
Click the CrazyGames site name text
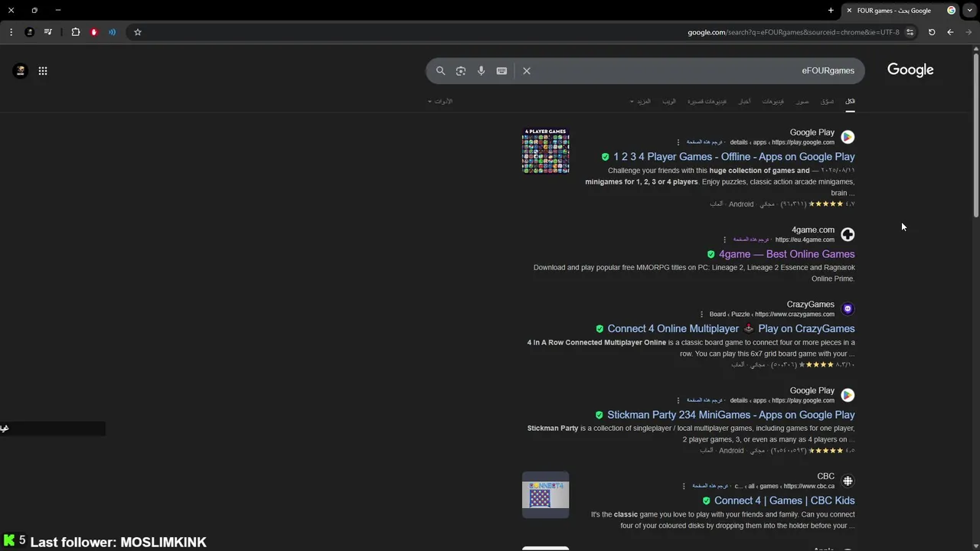pyautogui.click(x=811, y=305)
